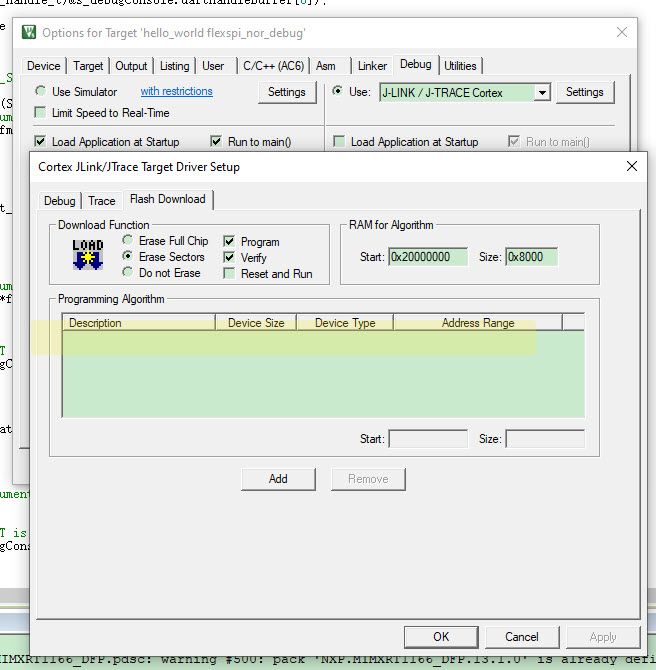Switch to the C/C++ (AC6) tab
The height and width of the screenshot is (670, 656).
tap(274, 66)
